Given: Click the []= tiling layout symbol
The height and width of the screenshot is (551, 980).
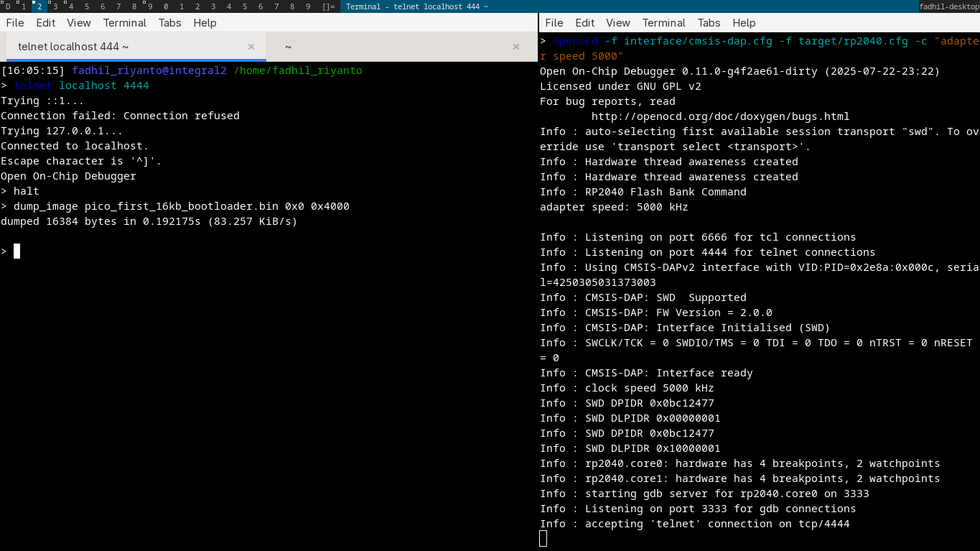Looking at the screenshot, I should coord(328,6).
